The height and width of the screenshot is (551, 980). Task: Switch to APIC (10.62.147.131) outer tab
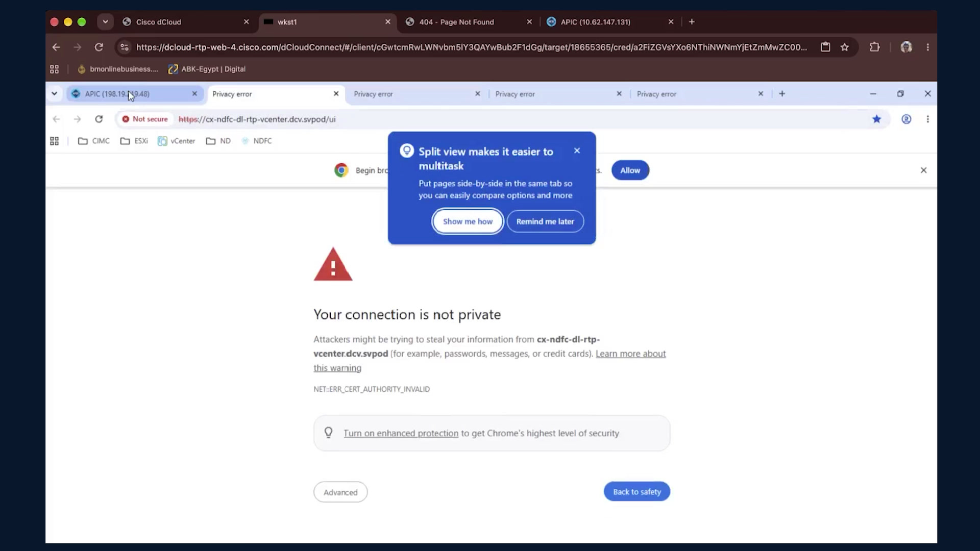coord(610,21)
